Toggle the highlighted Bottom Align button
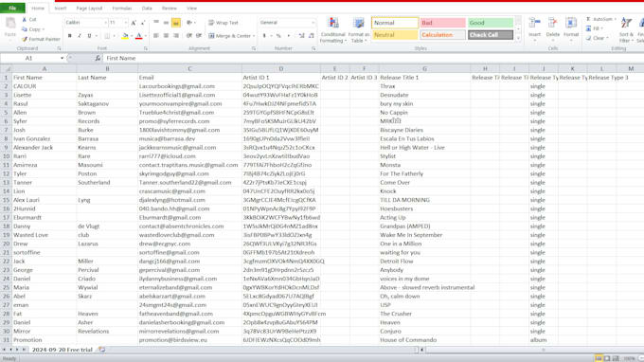The width and height of the screenshot is (644, 362). tap(176, 23)
